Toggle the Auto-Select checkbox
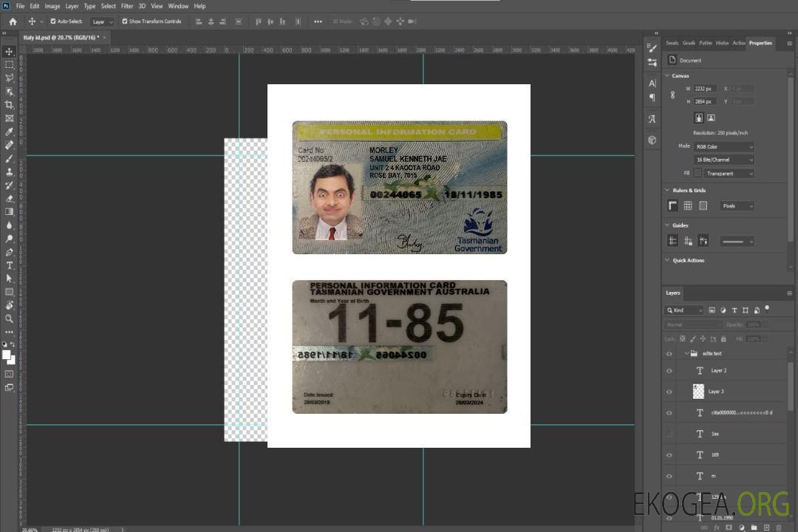This screenshot has width=798, height=532. (53, 21)
